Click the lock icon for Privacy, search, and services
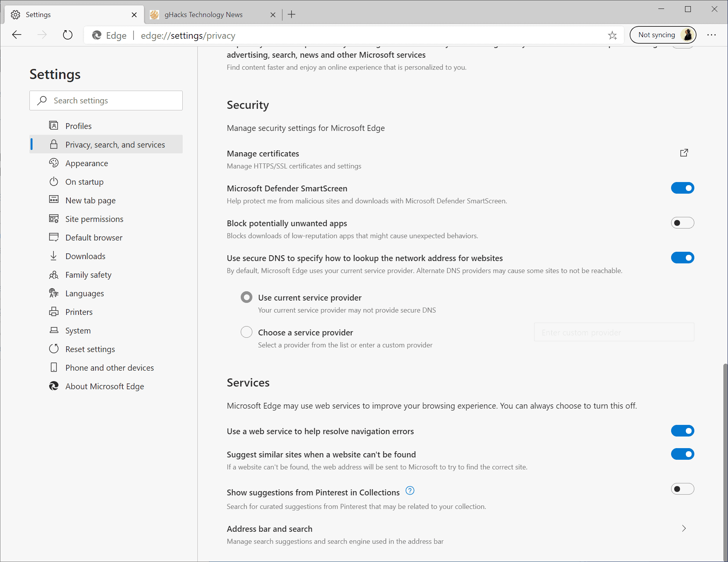Viewport: 728px width, 562px height. tap(54, 144)
